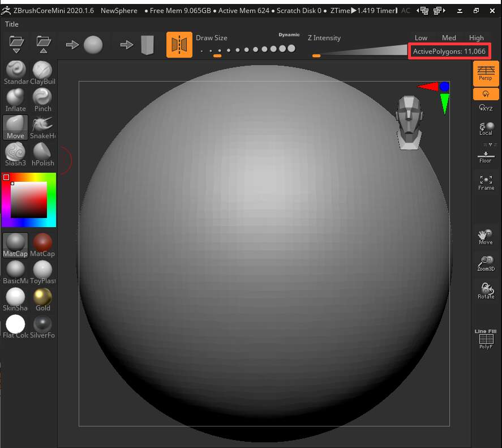Select the ClayBuildup brush
This screenshot has width=502, height=448.
coord(42,72)
